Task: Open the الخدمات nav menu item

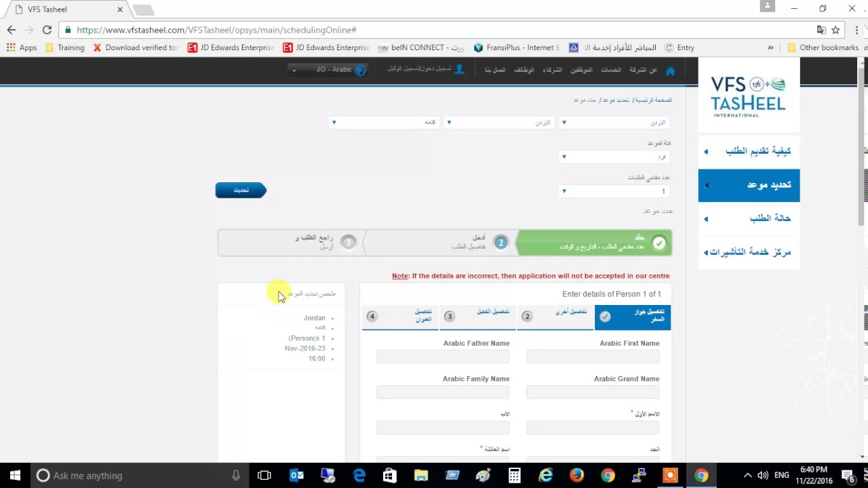Action: click(611, 70)
